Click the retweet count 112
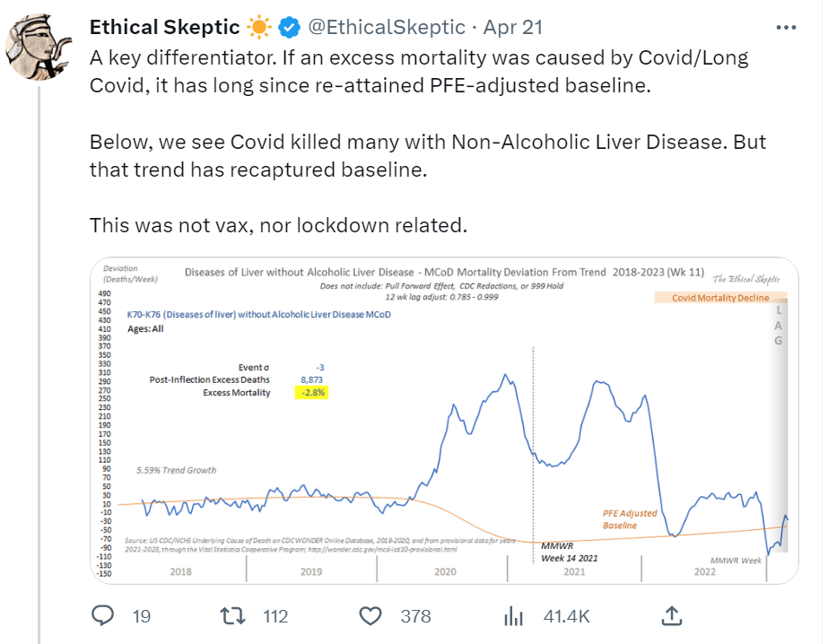The width and height of the screenshot is (837, 644). [275, 616]
